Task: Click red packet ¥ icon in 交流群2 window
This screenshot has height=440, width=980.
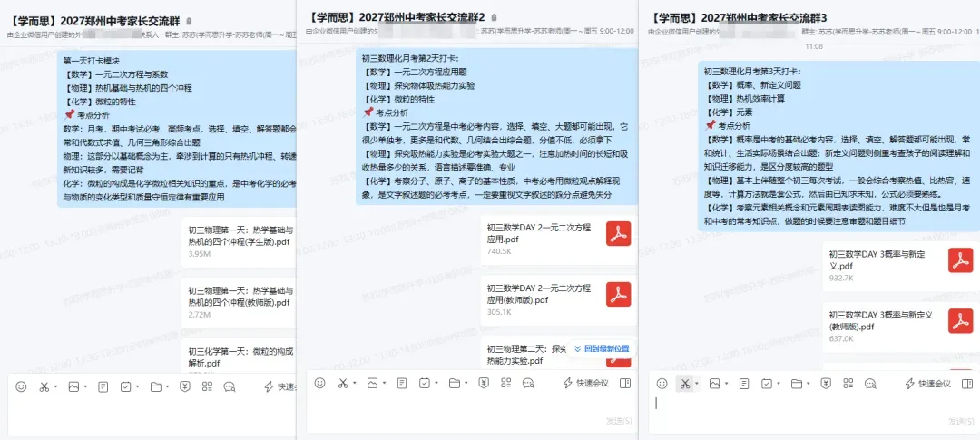Action: tap(484, 383)
